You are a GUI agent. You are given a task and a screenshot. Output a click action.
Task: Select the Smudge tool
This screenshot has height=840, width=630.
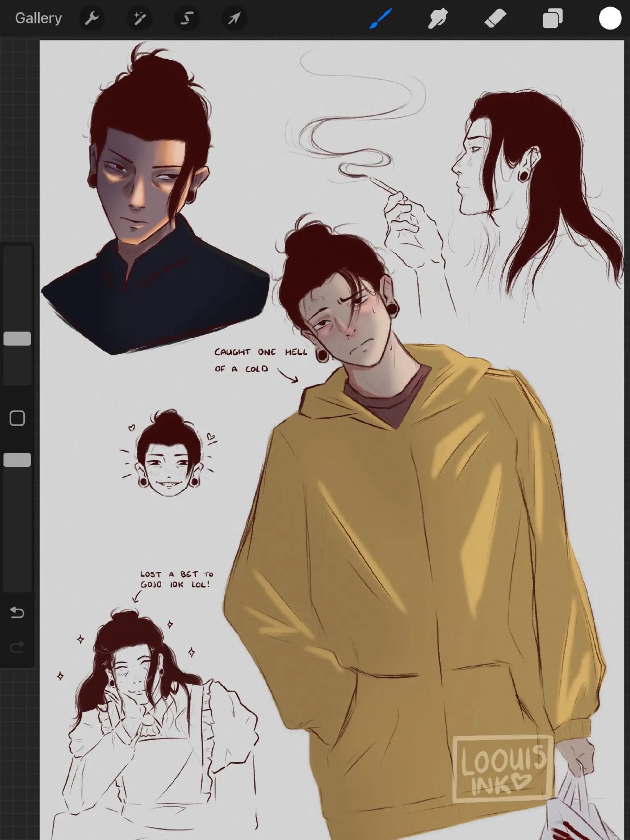coord(437,18)
